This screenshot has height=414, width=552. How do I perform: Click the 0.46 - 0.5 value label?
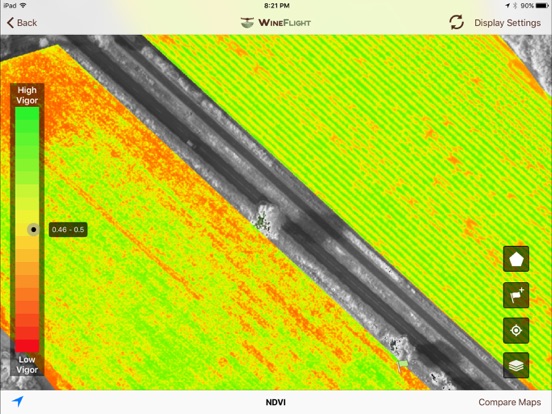tap(68, 230)
